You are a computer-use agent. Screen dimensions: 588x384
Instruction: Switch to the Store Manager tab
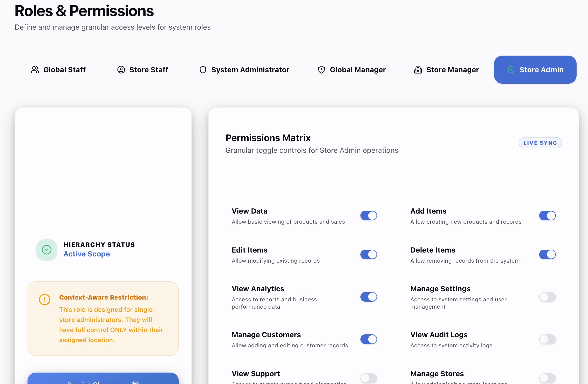click(446, 69)
